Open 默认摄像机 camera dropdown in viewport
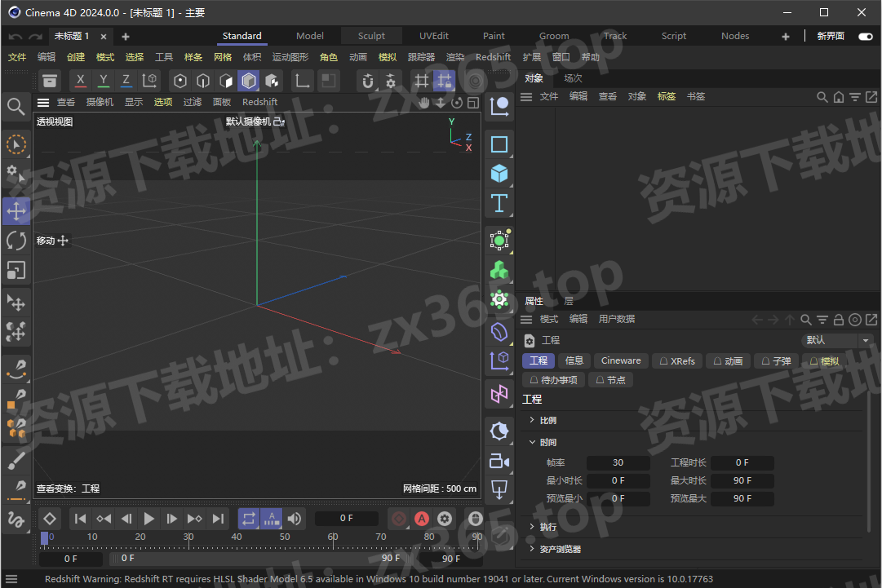This screenshot has width=882, height=588. pos(255,122)
